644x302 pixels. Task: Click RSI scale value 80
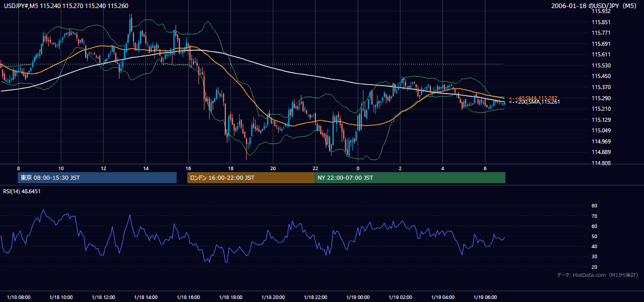point(594,206)
